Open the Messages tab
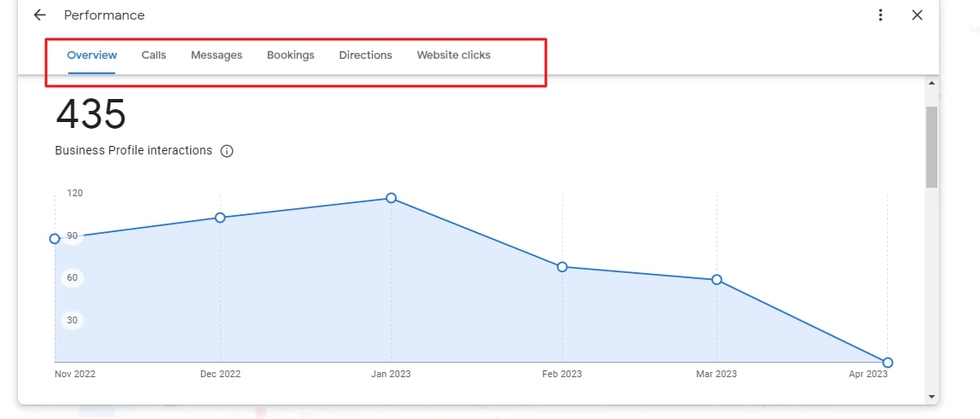 click(x=217, y=55)
